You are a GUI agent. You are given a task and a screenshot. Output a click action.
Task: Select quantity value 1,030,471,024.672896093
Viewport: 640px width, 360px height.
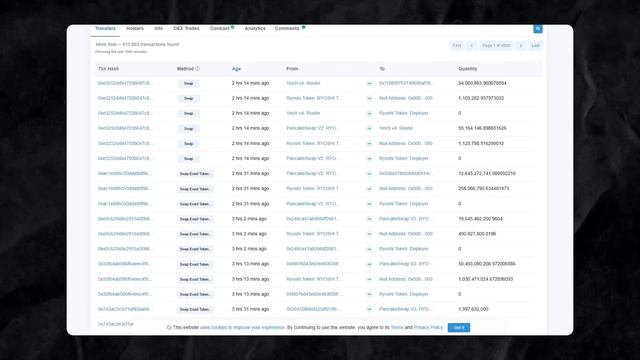pos(485,279)
